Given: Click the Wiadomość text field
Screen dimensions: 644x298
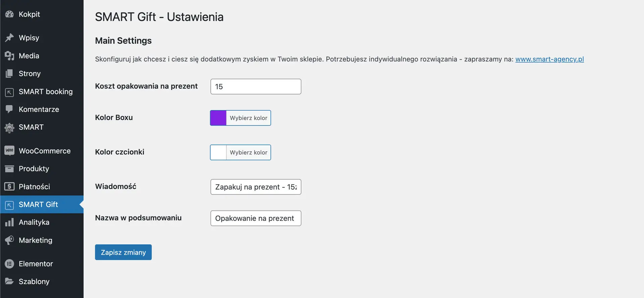Looking at the screenshot, I should coord(256,187).
